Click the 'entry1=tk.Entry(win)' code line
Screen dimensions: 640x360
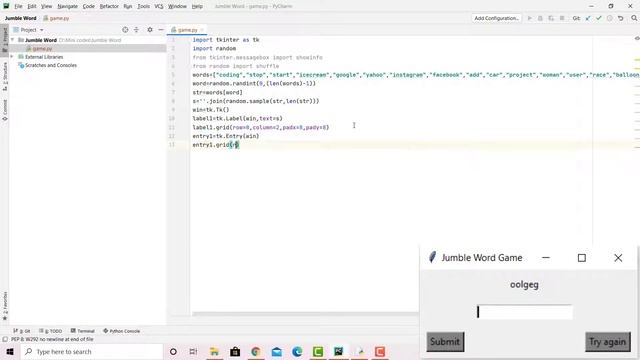pos(226,136)
